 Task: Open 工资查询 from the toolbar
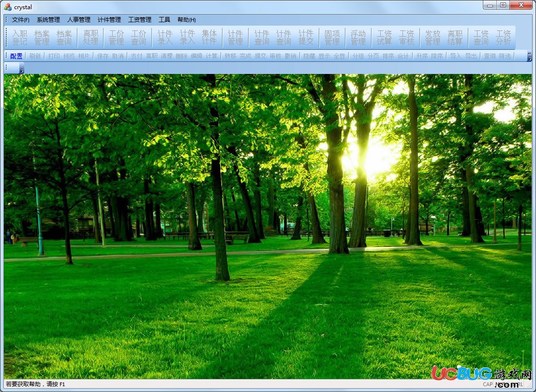click(481, 38)
